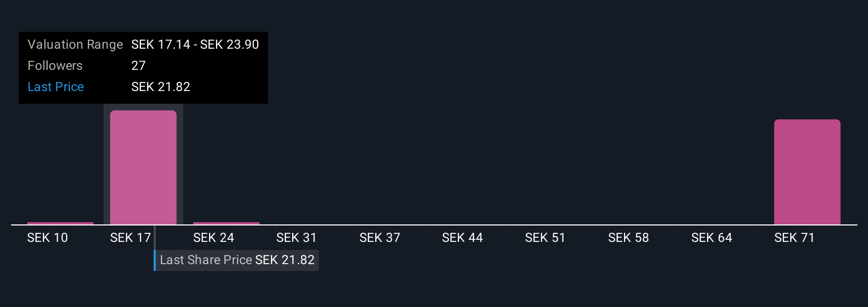Viewport: 868px width, 307px height.
Task: Click the SEK 37 axis label
Action: [379, 238]
